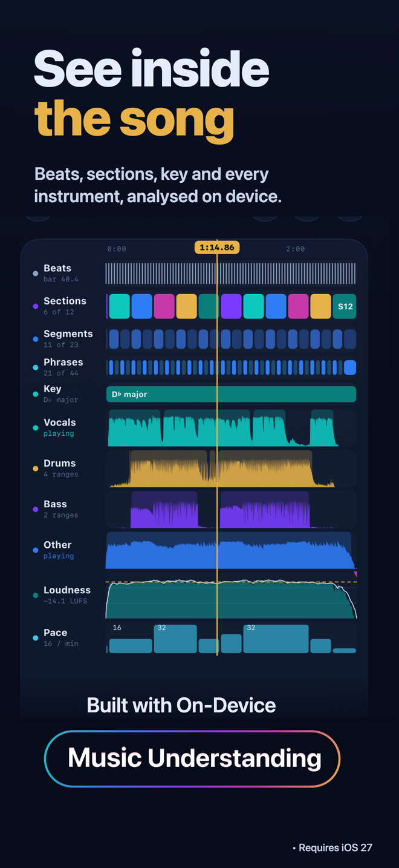Tap the teal dot beside Vocals
The image size is (399, 868).
click(36, 428)
